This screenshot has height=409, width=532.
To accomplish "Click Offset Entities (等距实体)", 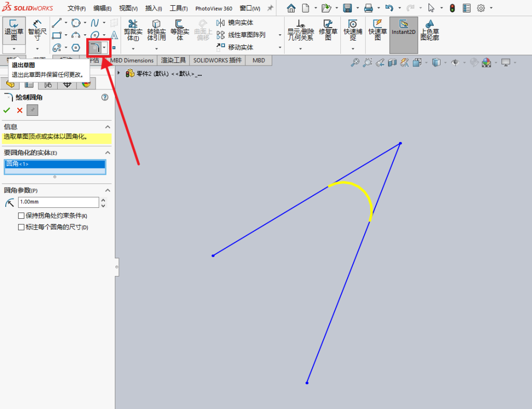I will pyautogui.click(x=179, y=31).
